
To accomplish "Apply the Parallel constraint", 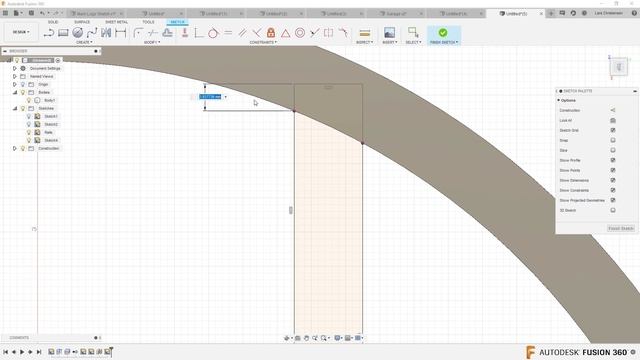I will point(242,33).
